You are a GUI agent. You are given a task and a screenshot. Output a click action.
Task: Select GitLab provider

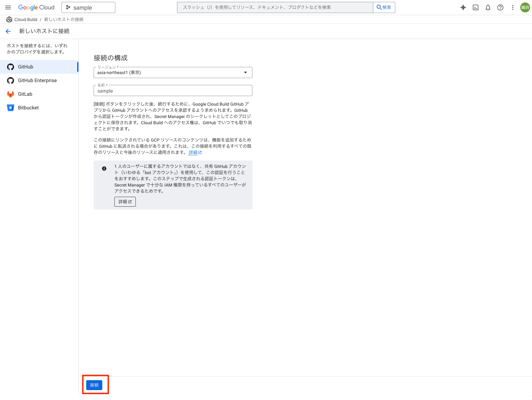tap(39, 94)
